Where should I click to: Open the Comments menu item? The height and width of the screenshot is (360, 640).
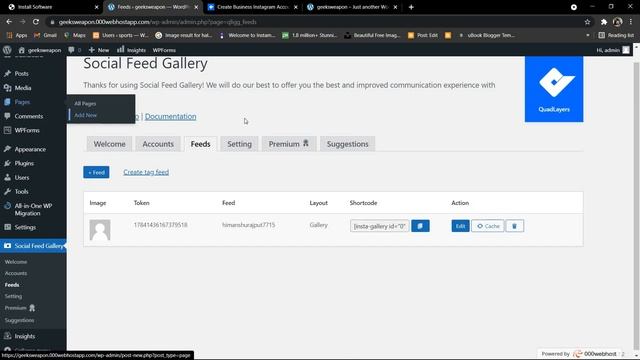[28, 116]
